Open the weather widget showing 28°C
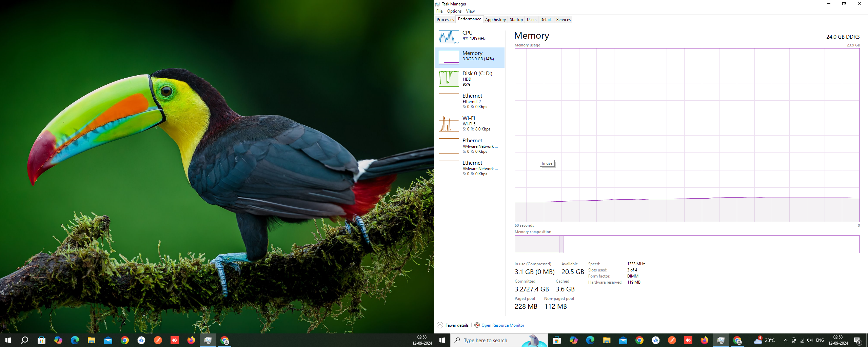This screenshot has width=868, height=347. [764, 340]
